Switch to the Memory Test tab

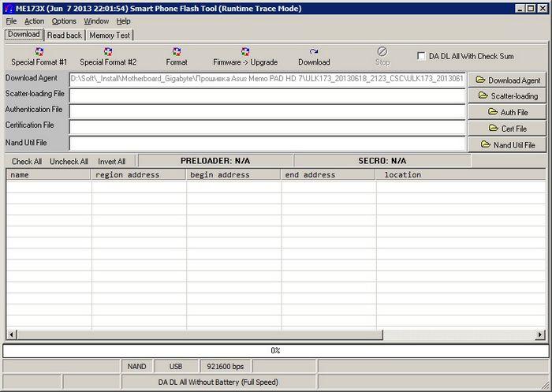110,35
